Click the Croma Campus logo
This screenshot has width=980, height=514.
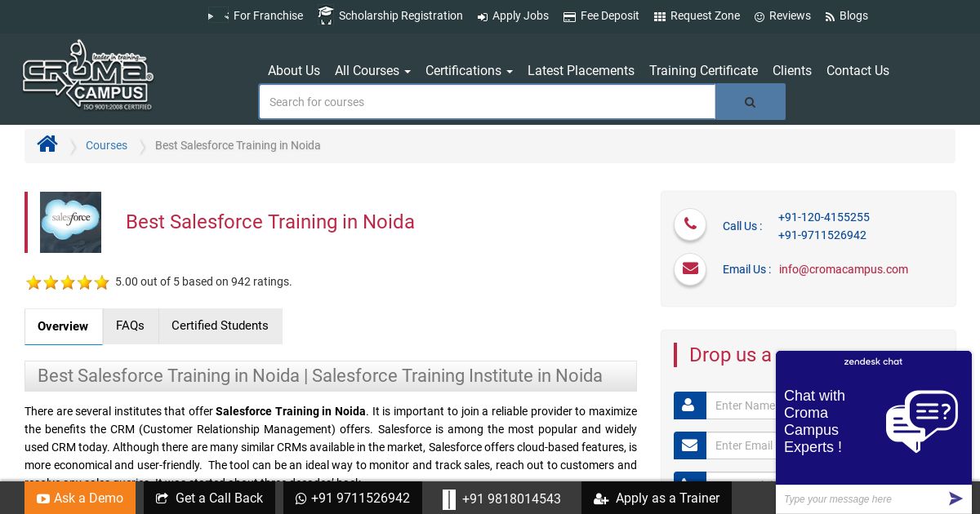click(x=87, y=75)
